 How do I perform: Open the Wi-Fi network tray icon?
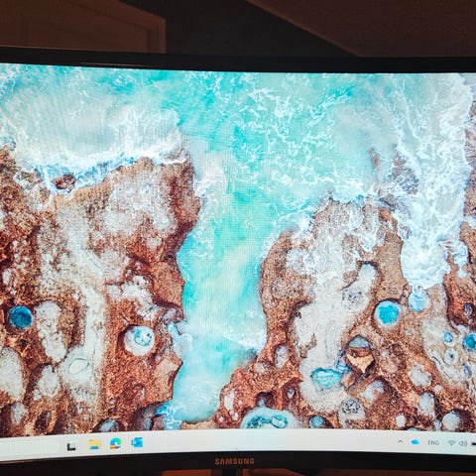click(x=451, y=443)
